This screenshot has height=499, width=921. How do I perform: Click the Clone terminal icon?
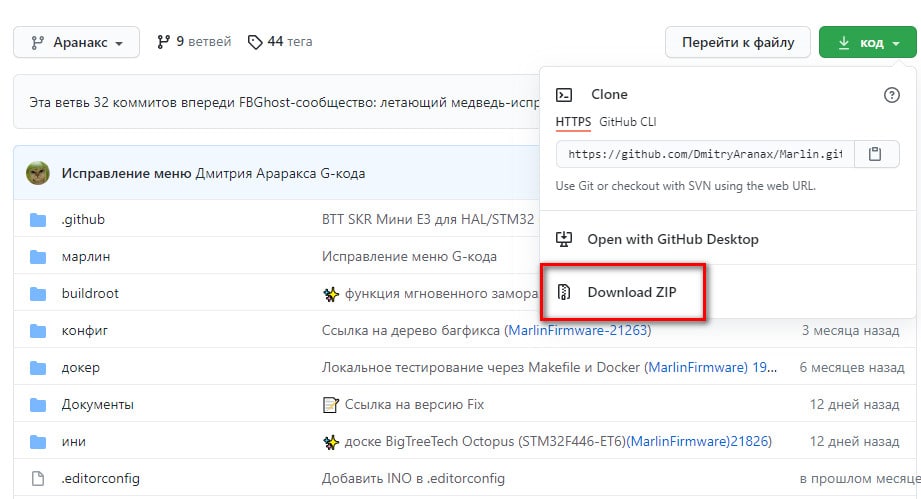564,95
